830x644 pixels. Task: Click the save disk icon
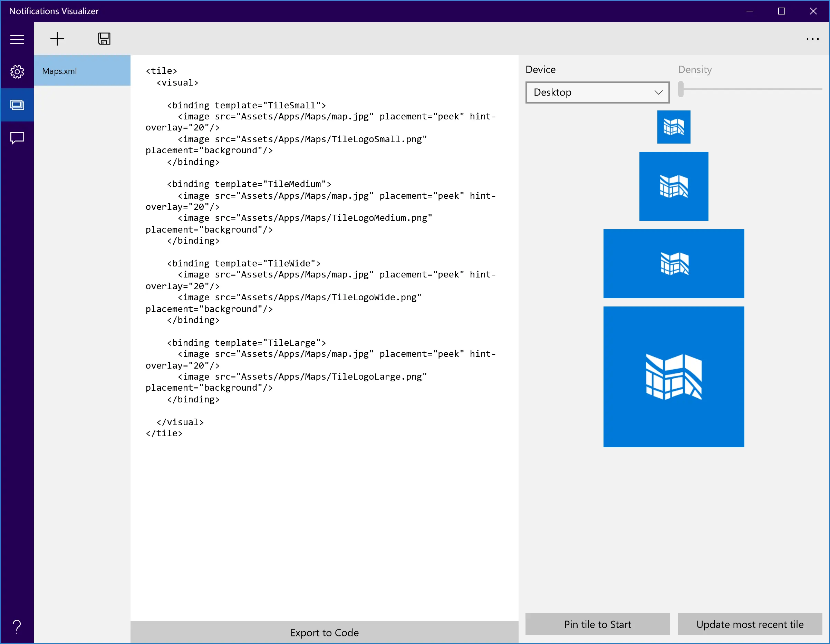tap(104, 39)
